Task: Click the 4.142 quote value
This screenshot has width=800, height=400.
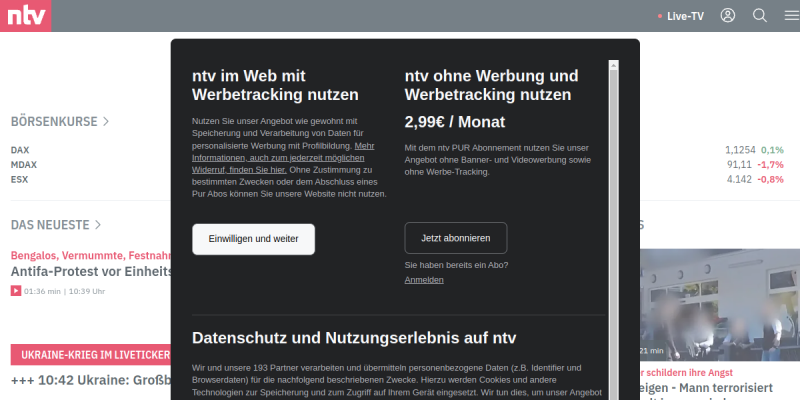Action: 739,180
